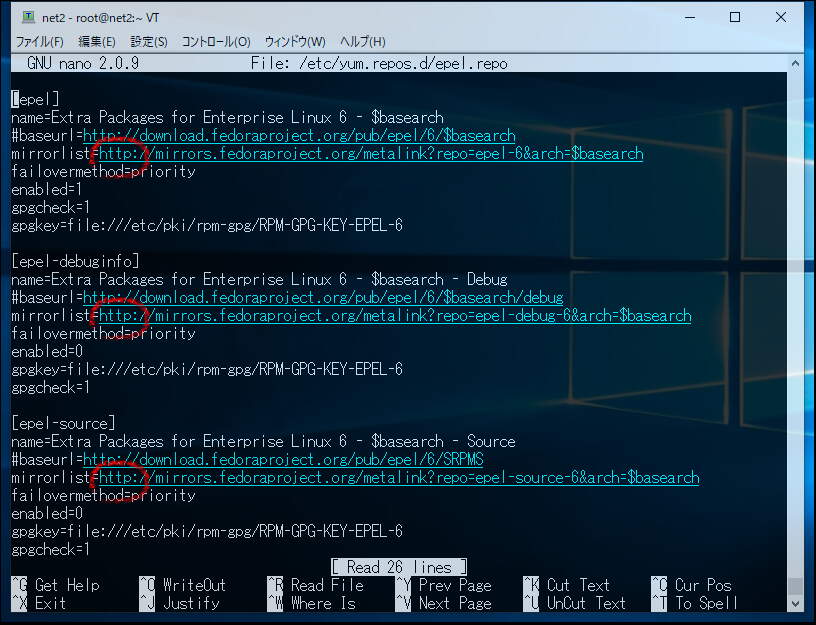Image resolution: width=816 pixels, height=625 pixels.
Task: Click the enabled=1 line
Action: 47,189
